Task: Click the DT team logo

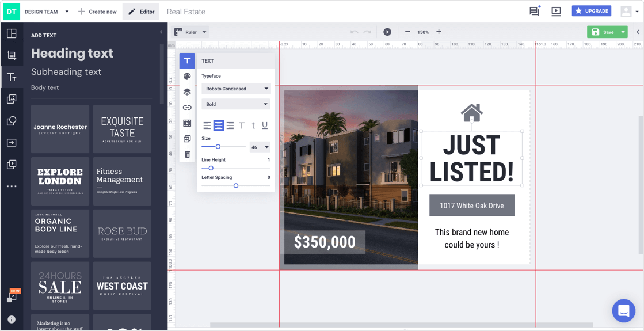Action: (x=12, y=12)
